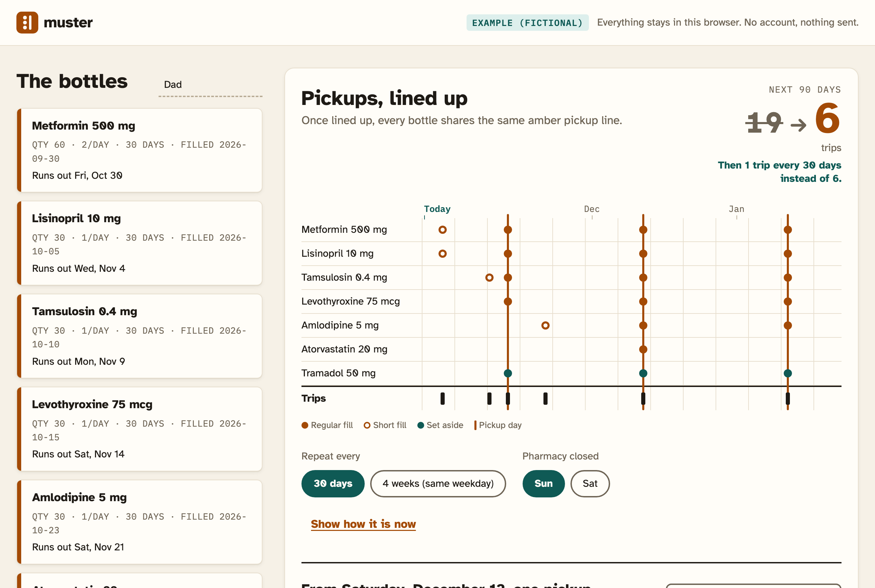Click the Regular fill legend dot
Viewport: 875px width, 588px height.
pos(305,425)
